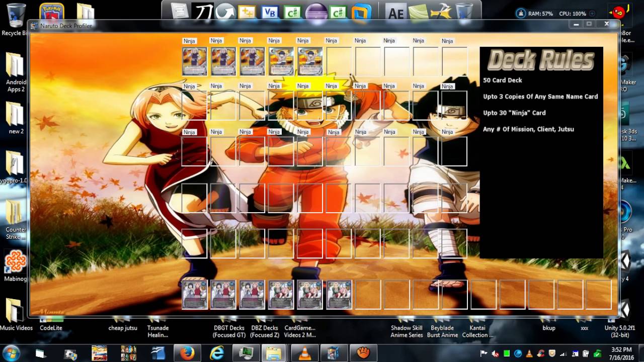Screen dimensions: 644x362
Task: Open VLC media player from the taskbar
Action: 305,353
